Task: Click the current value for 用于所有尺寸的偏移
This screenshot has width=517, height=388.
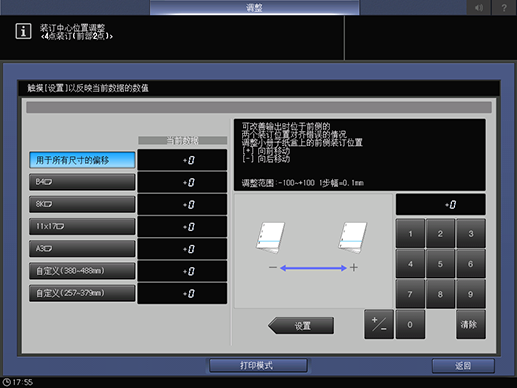Action: coord(182,160)
